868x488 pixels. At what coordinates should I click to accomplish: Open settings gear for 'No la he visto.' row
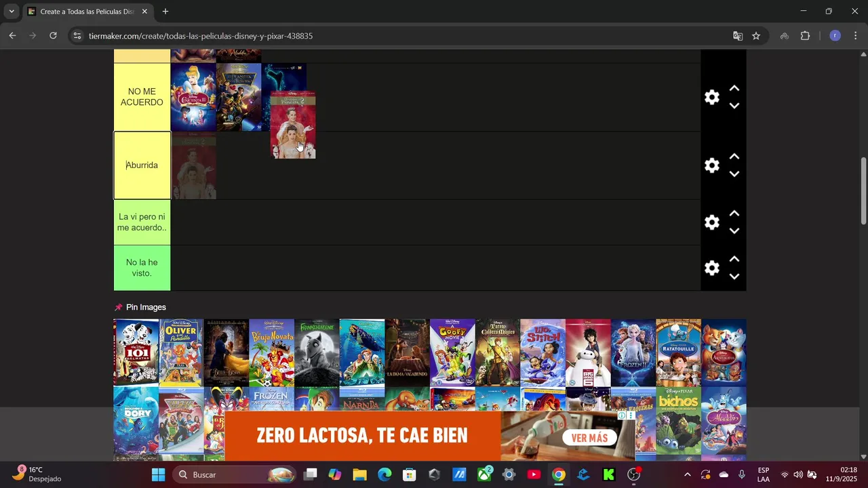[x=711, y=268]
